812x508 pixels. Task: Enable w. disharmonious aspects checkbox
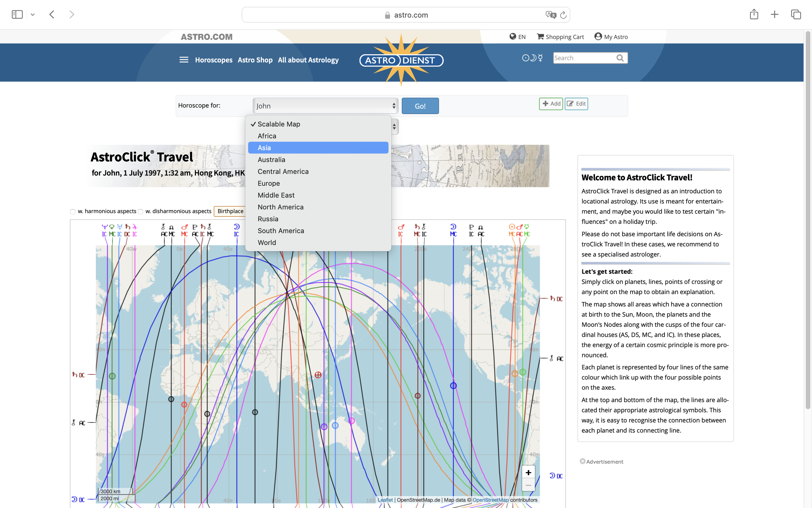140,212
